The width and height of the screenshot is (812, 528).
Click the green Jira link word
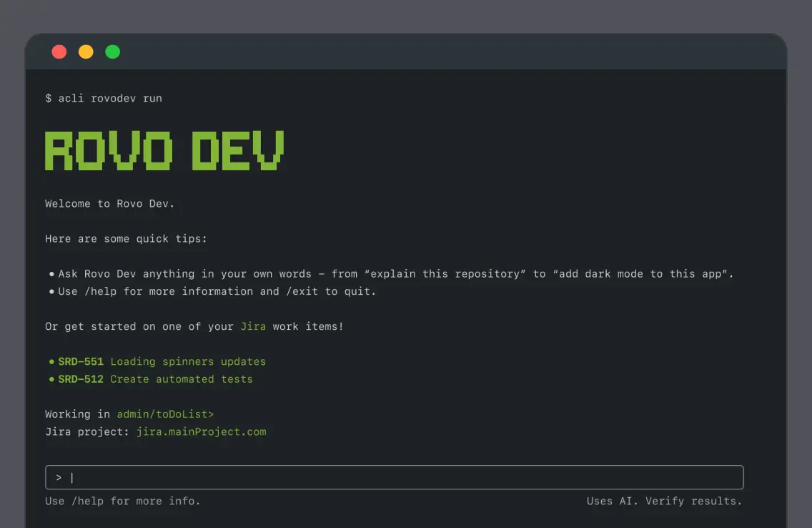(x=253, y=326)
